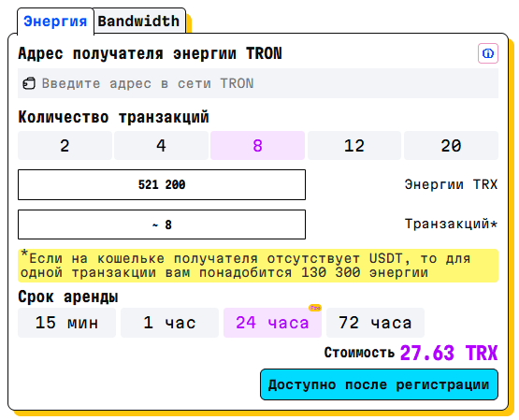
Task: Select 20 transactions option
Action: [x=451, y=146]
